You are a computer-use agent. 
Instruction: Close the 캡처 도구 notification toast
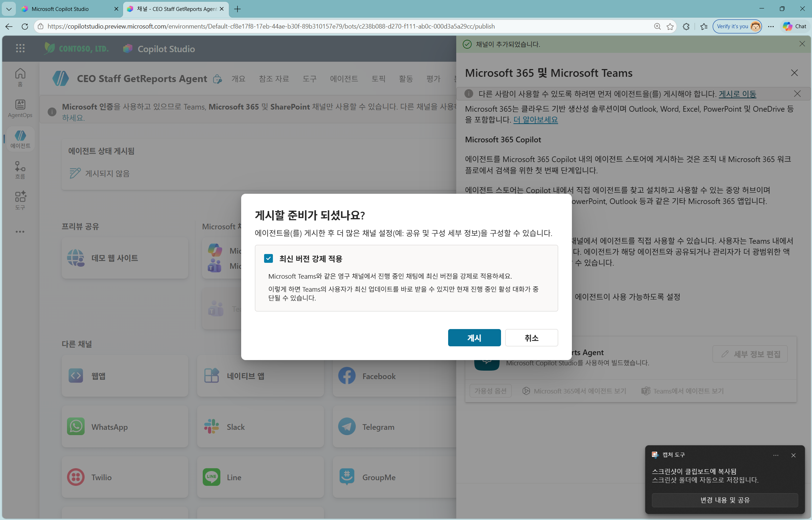[793, 455]
